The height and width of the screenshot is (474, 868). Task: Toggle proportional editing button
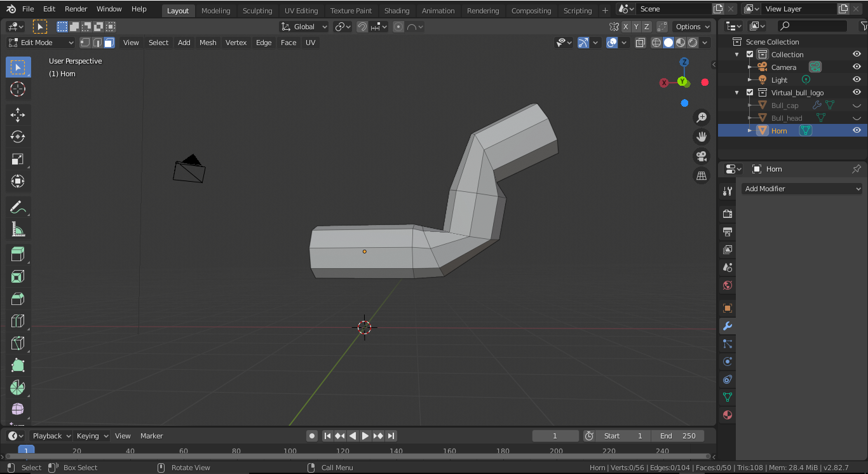coord(398,27)
